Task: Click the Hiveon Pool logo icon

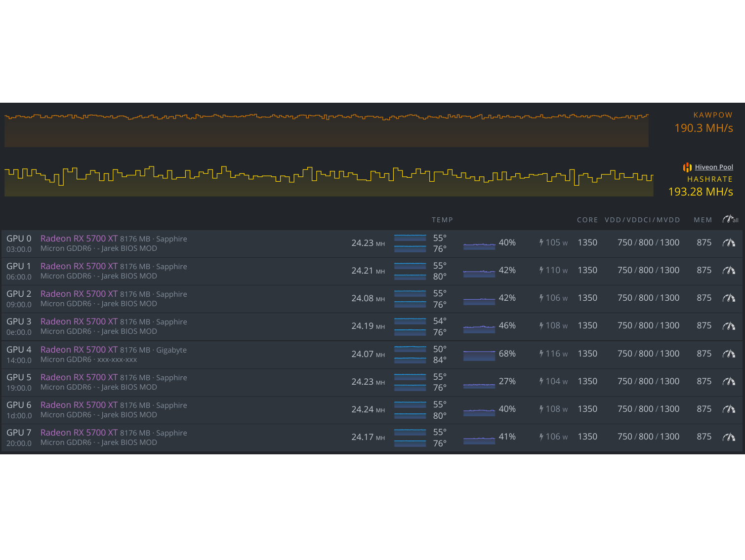Action: (687, 167)
